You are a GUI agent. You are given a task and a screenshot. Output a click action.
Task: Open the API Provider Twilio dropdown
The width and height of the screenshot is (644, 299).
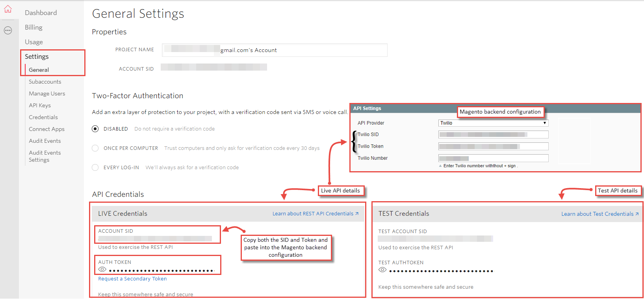click(494, 123)
